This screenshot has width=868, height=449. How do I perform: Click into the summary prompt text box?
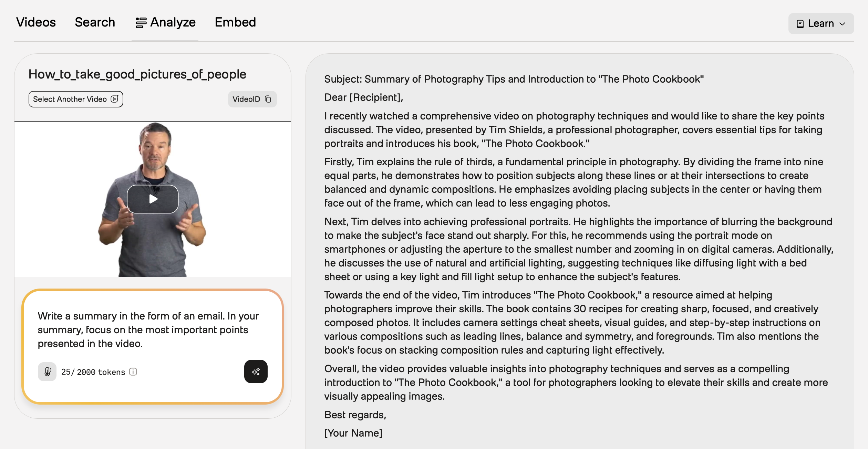coord(148,330)
